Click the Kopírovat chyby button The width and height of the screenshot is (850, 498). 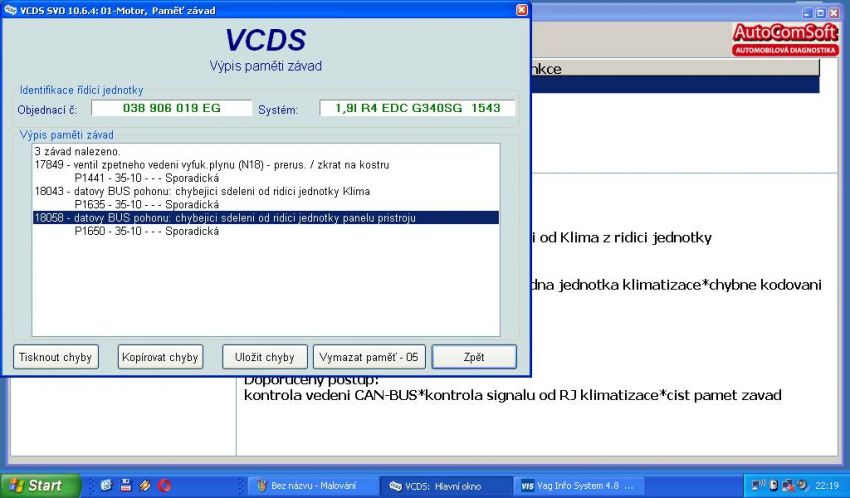click(x=160, y=357)
